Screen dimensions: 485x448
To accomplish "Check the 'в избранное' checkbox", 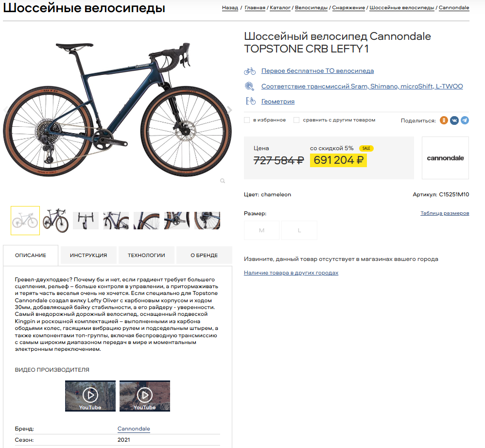I will [247, 120].
